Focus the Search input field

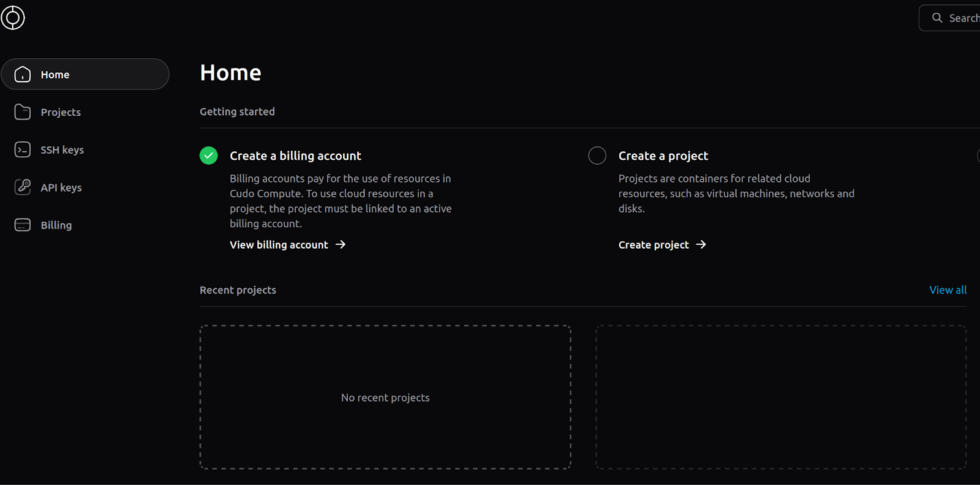963,18
